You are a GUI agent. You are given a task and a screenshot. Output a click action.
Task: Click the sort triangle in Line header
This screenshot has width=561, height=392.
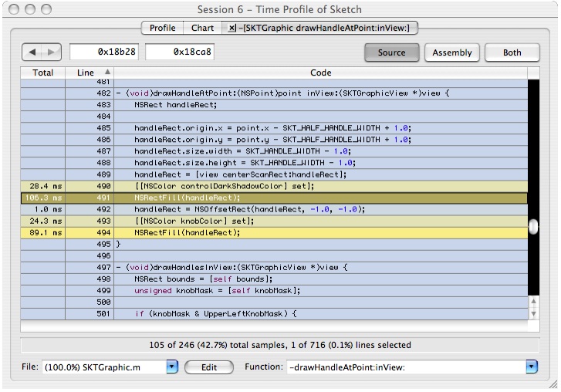tap(106, 73)
